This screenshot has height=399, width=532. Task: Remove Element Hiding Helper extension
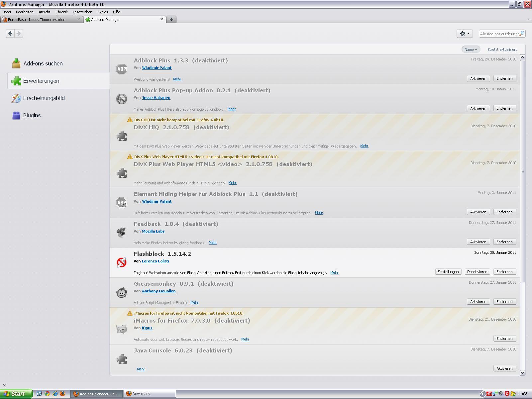pyautogui.click(x=504, y=212)
